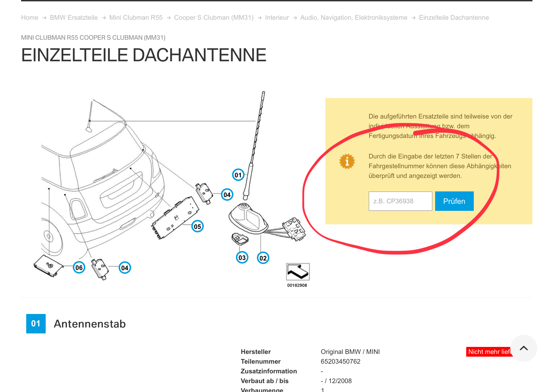Open Audio, Navigation, Elektroniksysteme breadcrumb

click(x=354, y=18)
